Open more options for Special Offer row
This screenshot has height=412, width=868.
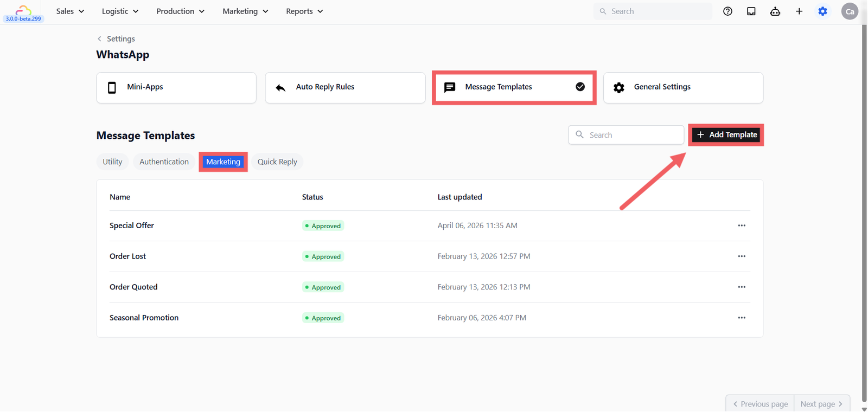click(742, 226)
